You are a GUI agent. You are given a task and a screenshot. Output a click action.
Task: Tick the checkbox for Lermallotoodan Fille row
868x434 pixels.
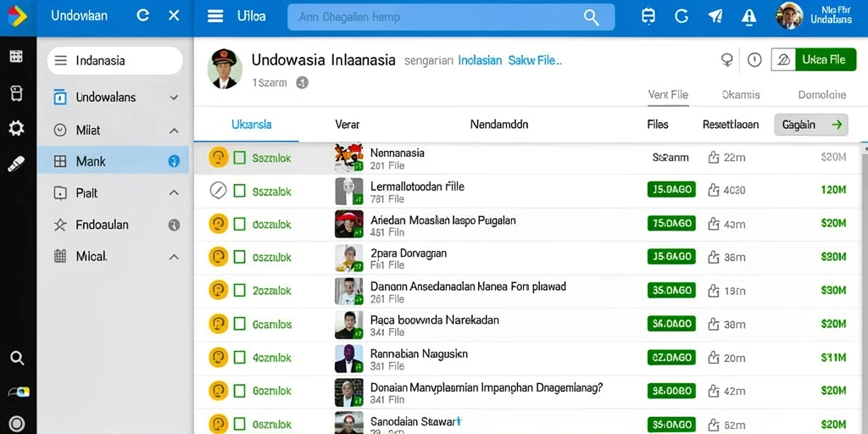(x=239, y=191)
